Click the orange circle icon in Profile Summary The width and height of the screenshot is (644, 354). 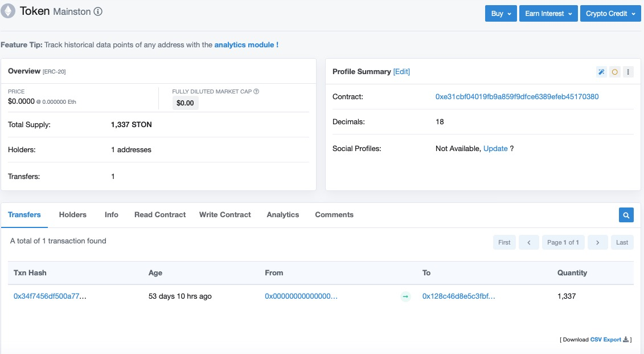615,72
